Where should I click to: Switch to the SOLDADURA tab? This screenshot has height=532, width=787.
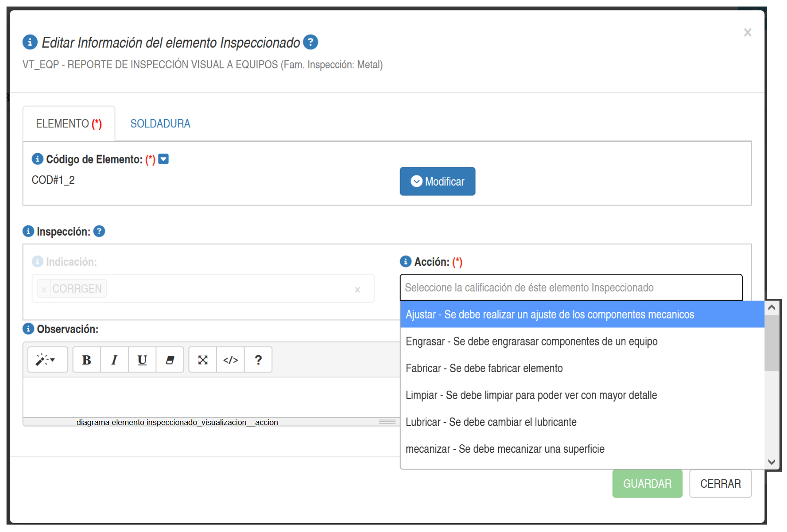160,124
